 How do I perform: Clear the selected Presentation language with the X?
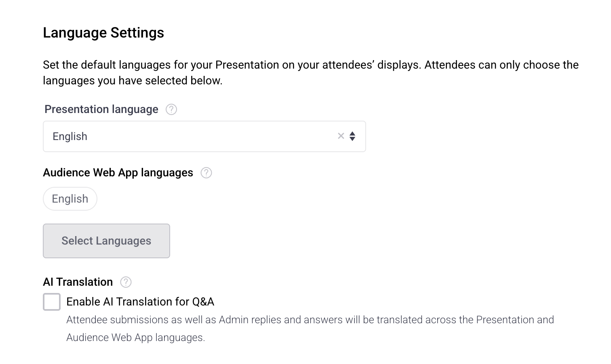tap(341, 136)
